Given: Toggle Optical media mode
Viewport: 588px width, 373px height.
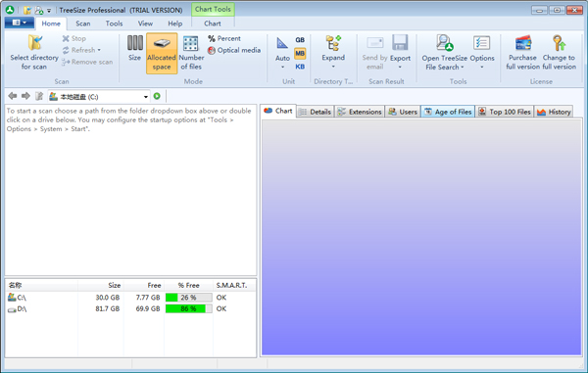Looking at the screenshot, I should pyautogui.click(x=234, y=50).
